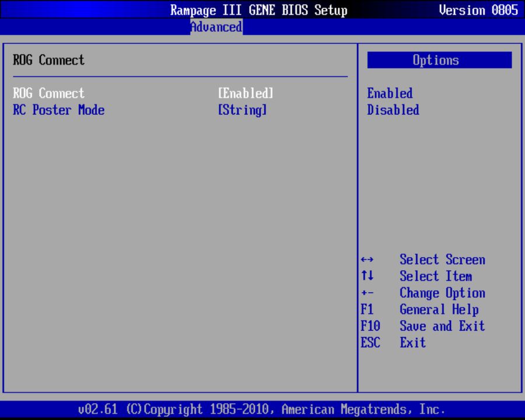Click the Exit help entry
525x420 pixels.
coord(413,342)
